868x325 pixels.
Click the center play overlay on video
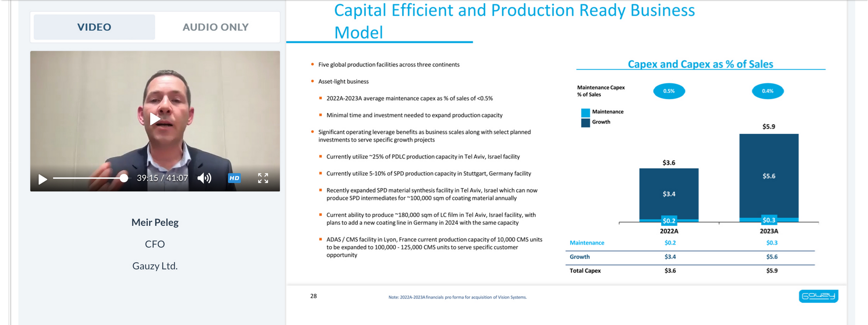coord(155,119)
